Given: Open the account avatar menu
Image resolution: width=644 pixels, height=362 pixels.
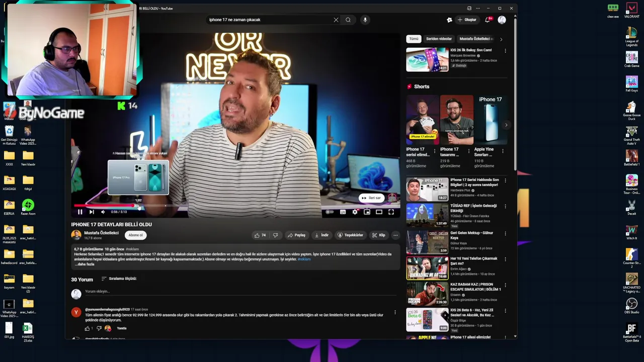Looking at the screenshot, I should (x=502, y=20).
